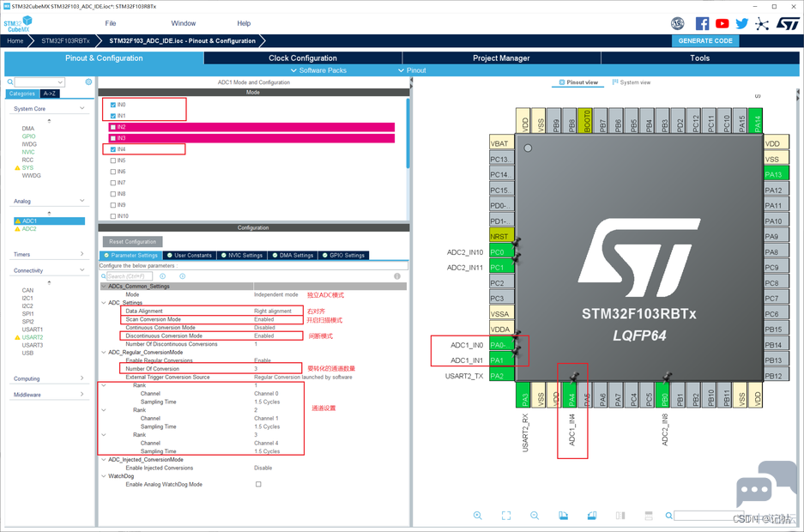Click the STM32CubeMX logo
The height and width of the screenshot is (532, 804).
tap(18, 23)
